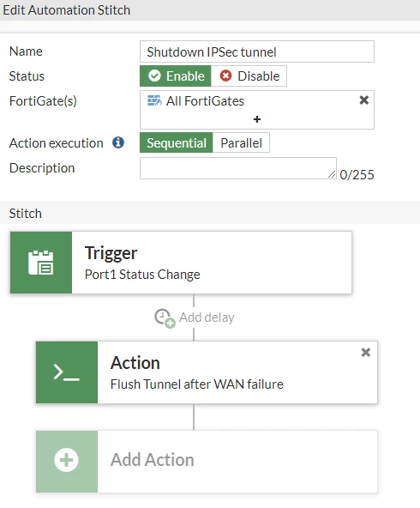Click the green plus Add Action icon

[x=66, y=460]
